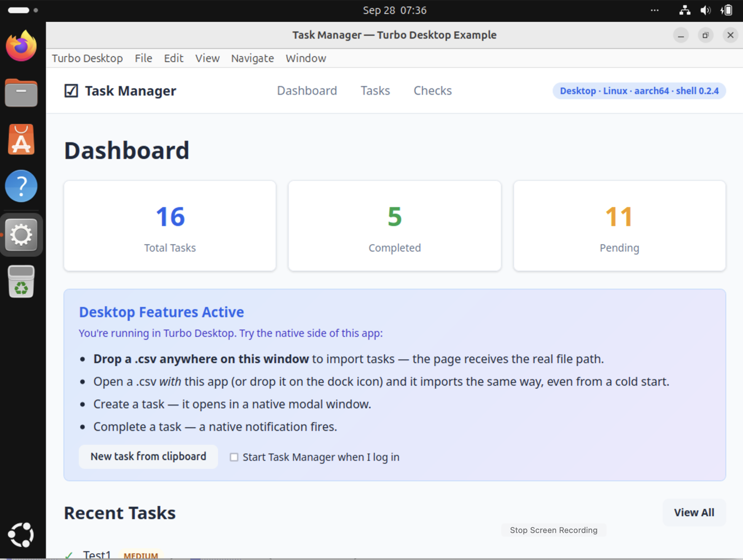Screen dimensions: 743x560
Task: Click the 'Complete a task' bullet text
Action: click(215, 427)
